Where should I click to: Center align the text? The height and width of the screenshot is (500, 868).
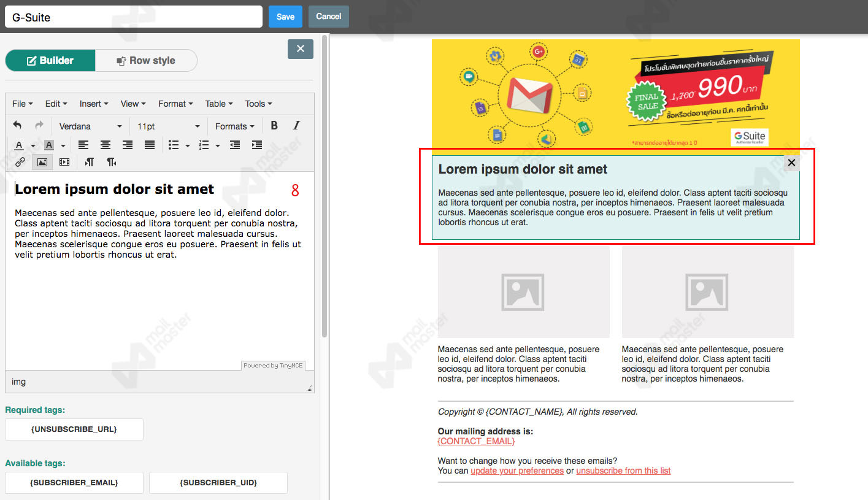[106, 145]
